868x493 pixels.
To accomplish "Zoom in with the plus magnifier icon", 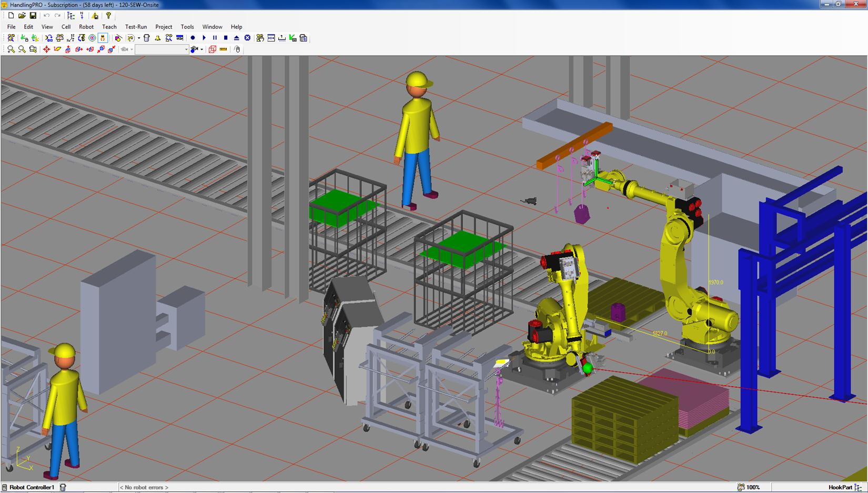I will [11, 49].
